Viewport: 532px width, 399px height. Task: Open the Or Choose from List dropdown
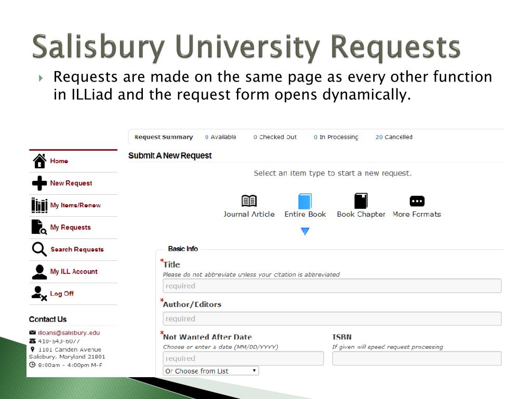click(211, 371)
